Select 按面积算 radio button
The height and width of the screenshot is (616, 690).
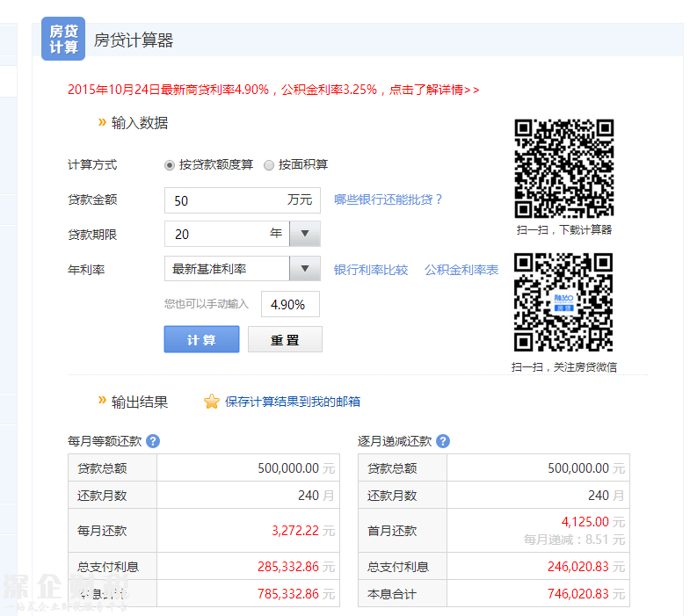(x=269, y=165)
